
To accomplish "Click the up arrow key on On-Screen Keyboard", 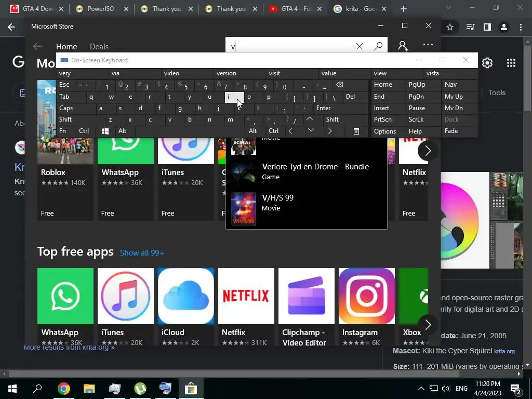I will click(310, 119).
